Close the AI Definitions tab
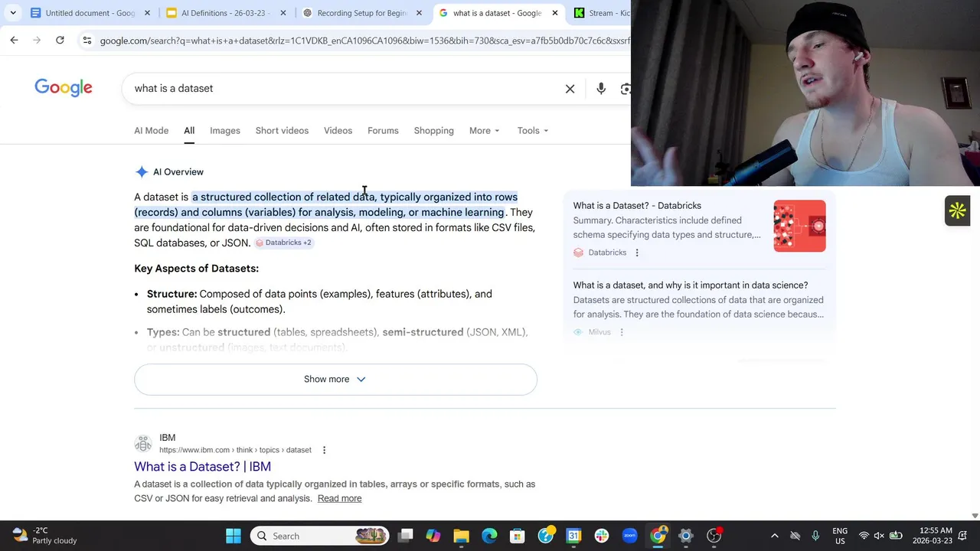The height and width of the screenshot is (551, 980). (283, 13)
